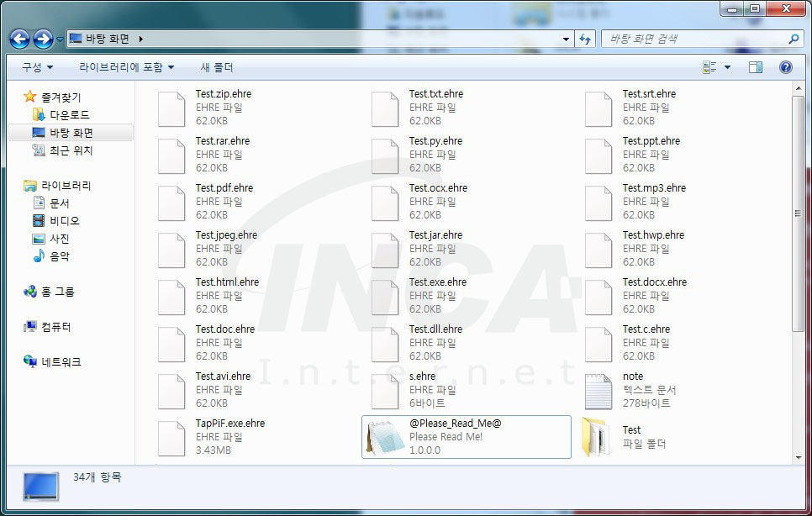The width and height of the screenshot is (812, 516).
Task: Open the address bar history dropdown
Action: pyautogui.click(x=566, y=39)
